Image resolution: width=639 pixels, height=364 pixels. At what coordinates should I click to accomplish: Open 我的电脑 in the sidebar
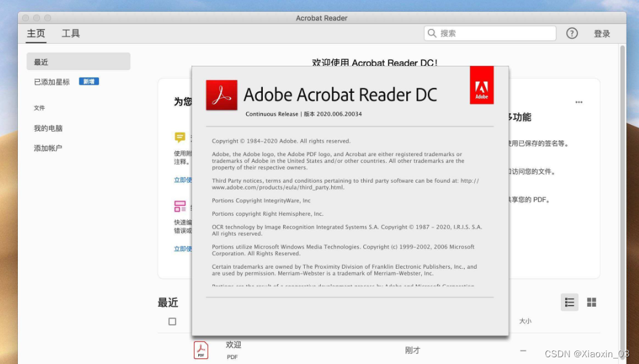coord(48,129)
